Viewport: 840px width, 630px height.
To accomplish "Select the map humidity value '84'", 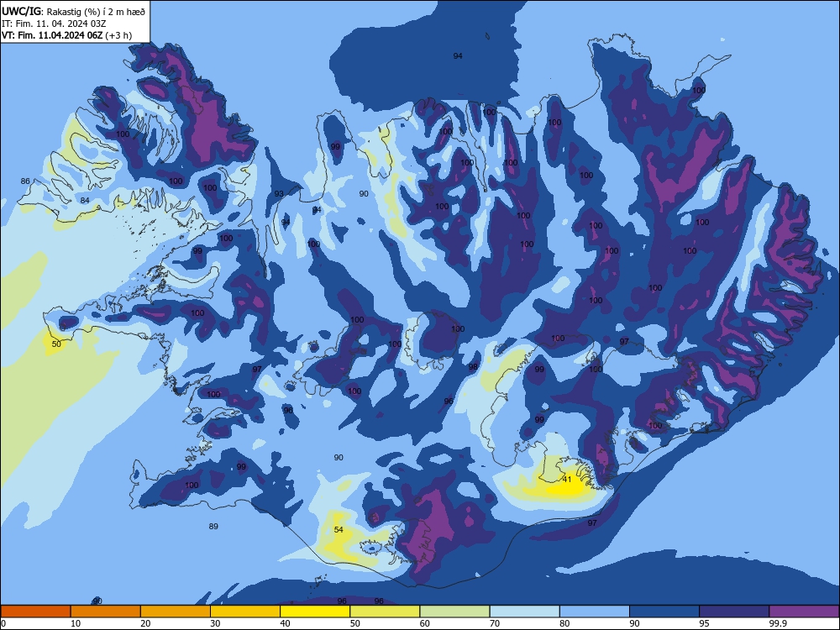I will coord(85,201).
